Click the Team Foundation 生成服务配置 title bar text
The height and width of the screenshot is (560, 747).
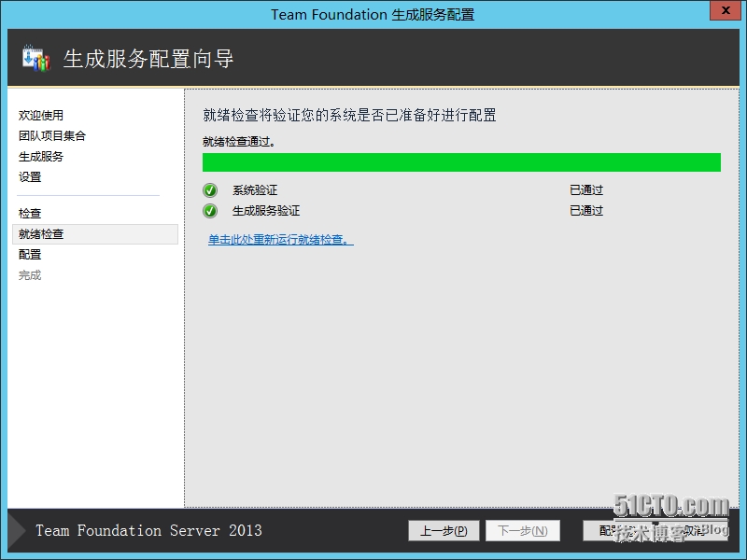click(x=373, y=15)
